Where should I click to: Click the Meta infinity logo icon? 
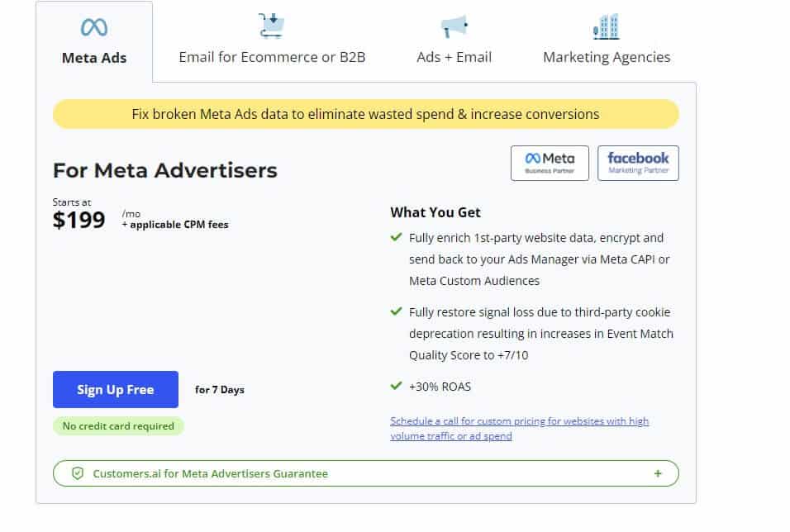click(x=94, y=27)
